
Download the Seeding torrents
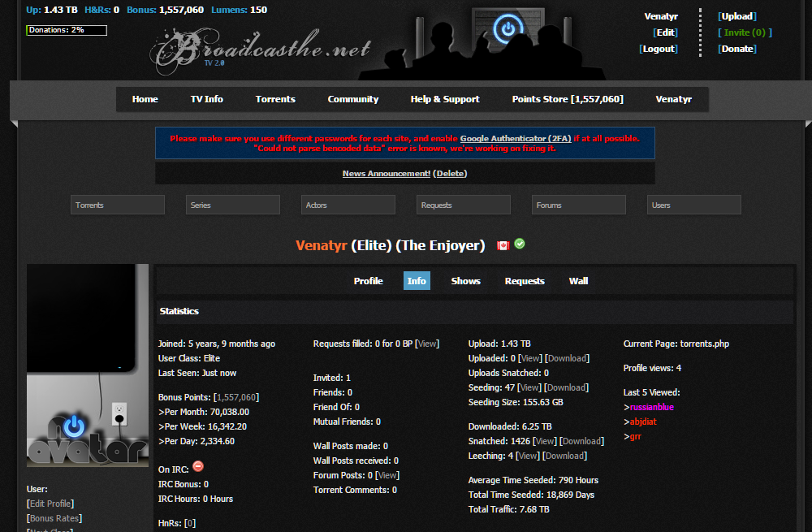(x=567, y=387)
